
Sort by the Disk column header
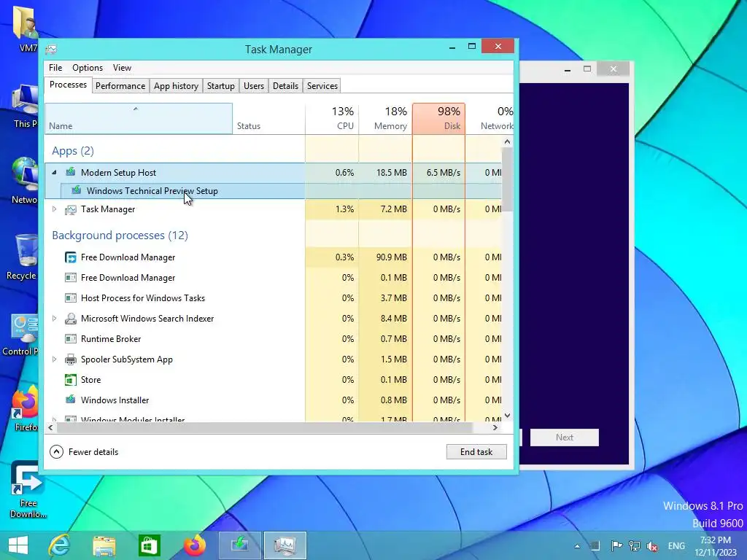pos(438,119)
